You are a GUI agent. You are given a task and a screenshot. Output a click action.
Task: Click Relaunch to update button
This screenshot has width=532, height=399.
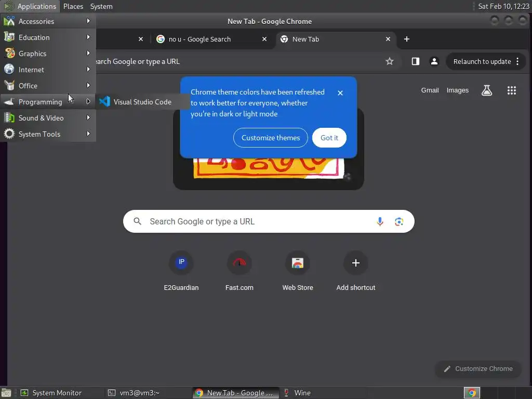tap(482, 61)
